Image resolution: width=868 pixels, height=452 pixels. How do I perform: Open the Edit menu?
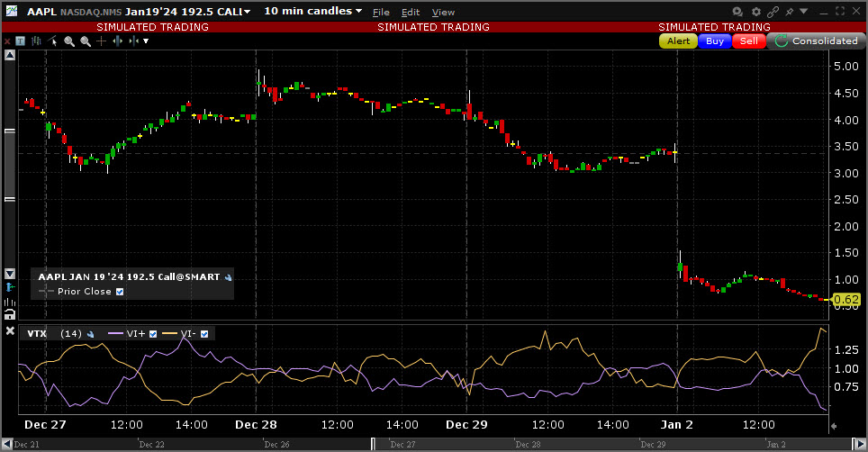click(411, 13)
